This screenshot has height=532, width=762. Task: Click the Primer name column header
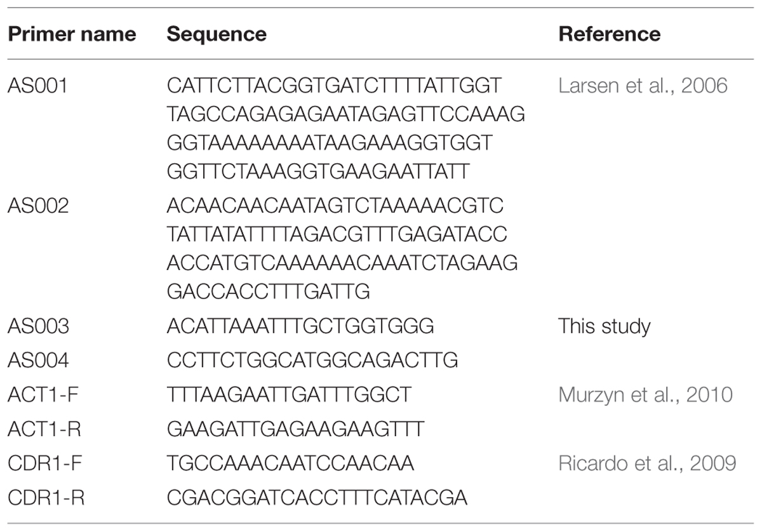click(x=72, y=34)
